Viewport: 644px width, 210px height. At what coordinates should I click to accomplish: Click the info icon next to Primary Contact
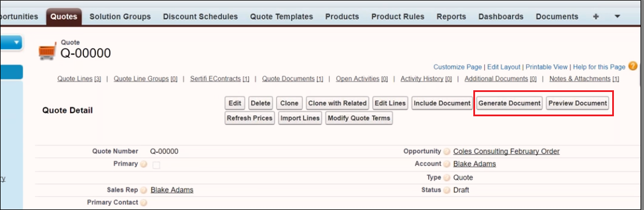143,202
